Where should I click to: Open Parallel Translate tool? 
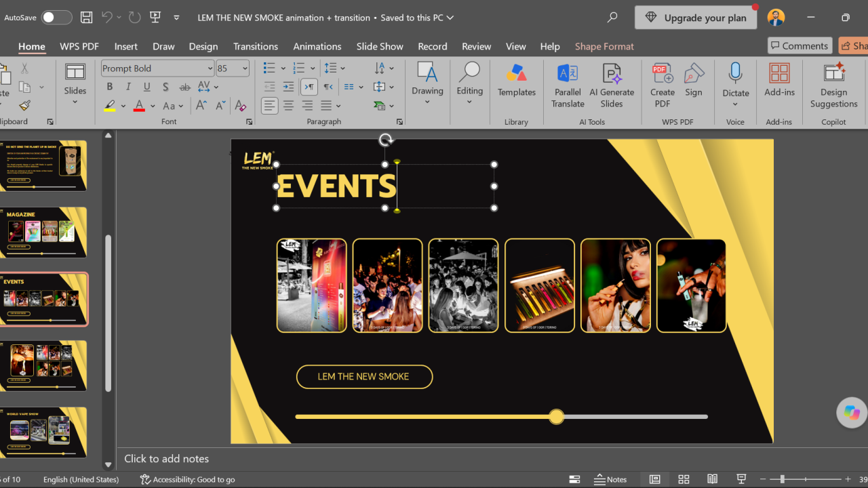(568, 86)
